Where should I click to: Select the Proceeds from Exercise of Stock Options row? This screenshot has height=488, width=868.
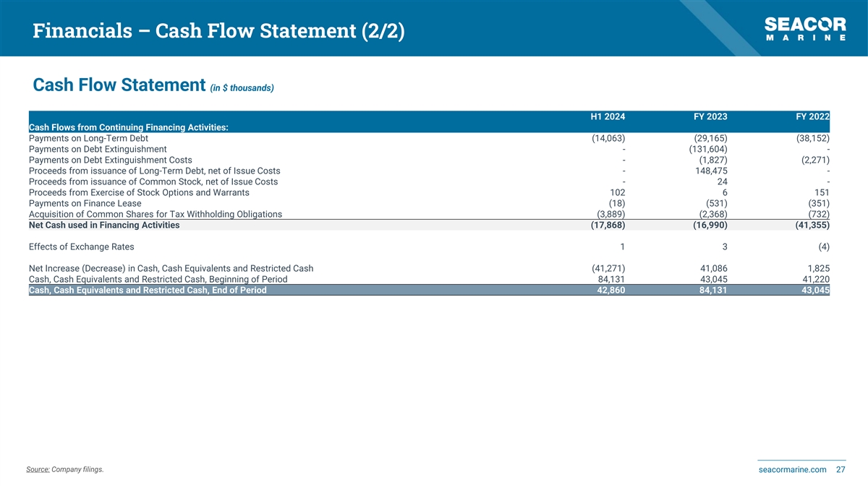(139, 192)
